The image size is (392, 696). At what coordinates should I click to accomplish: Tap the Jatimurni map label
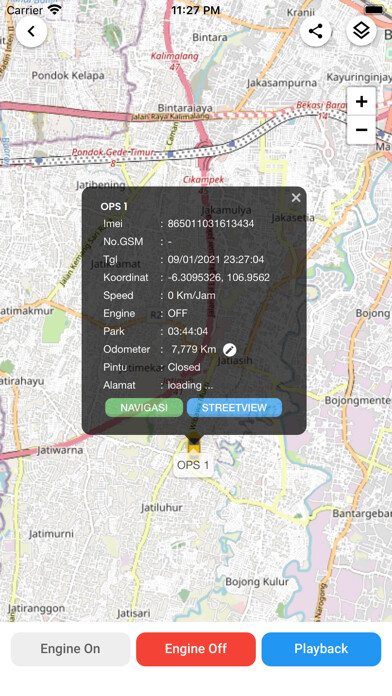(51, 534)
